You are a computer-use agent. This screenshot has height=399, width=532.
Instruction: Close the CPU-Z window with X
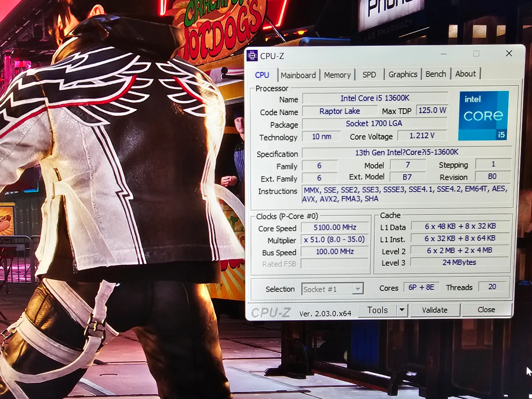[x=509, y=53]
